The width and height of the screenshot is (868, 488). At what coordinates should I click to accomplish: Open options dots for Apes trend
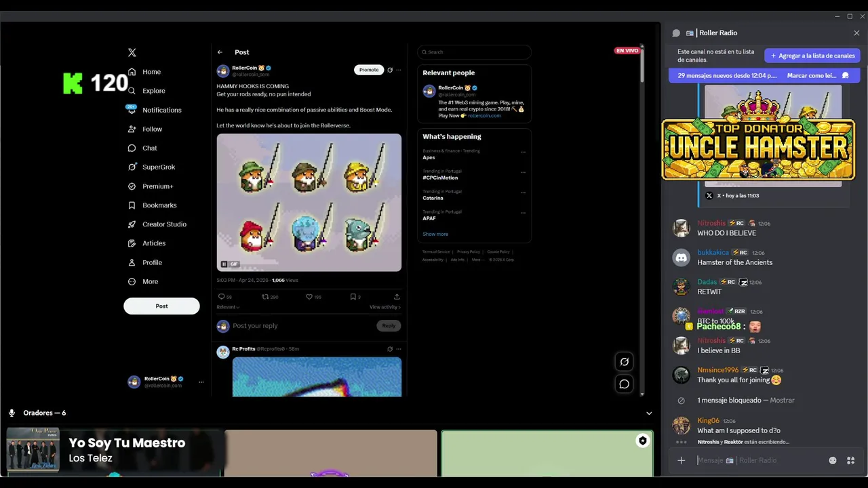click(x=523, y=152)
